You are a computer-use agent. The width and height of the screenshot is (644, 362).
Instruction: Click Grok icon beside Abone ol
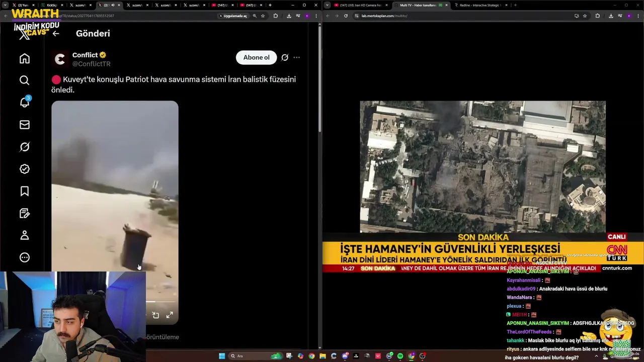(x=285, y=57)
